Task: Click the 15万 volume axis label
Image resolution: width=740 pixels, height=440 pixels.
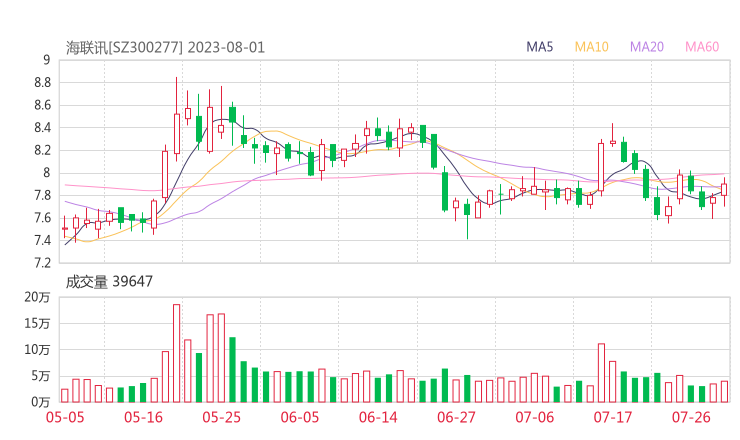Action: pos(37,324)
